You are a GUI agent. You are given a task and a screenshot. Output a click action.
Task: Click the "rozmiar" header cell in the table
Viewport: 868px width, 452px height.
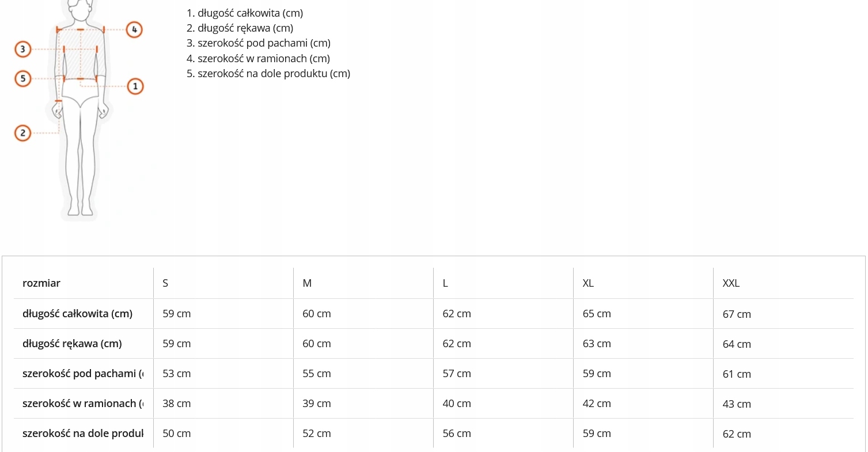(x=41, y=283)
